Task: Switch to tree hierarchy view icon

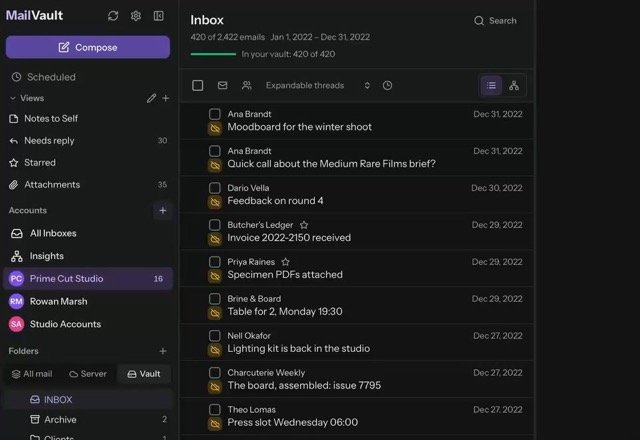Action: coord(514,85)
